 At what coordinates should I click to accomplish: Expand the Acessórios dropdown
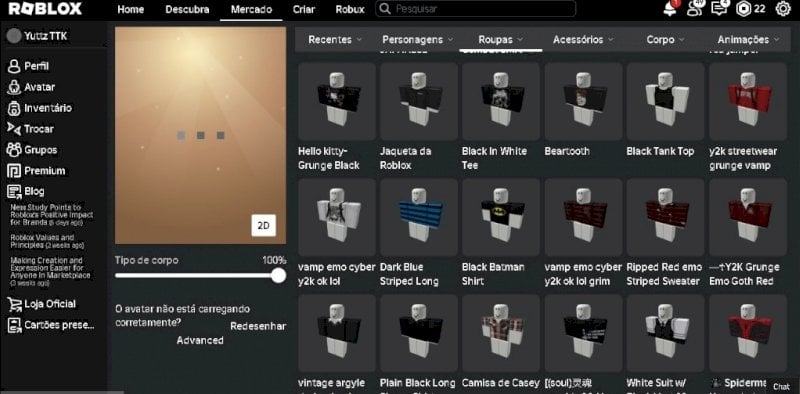[583, 39]
